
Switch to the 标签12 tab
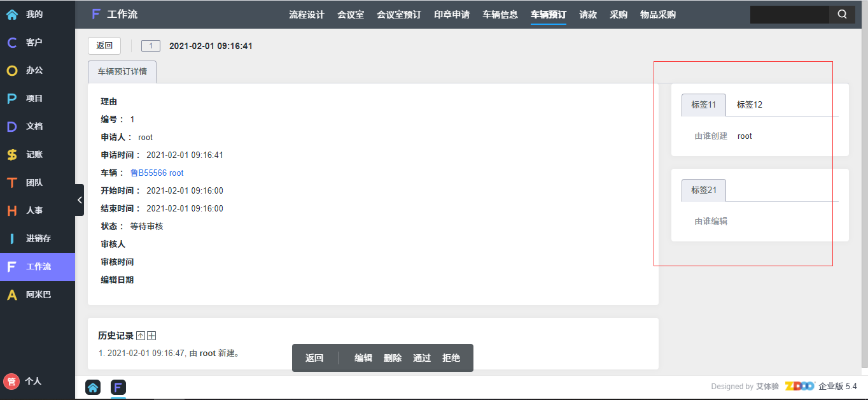(749, 105)
